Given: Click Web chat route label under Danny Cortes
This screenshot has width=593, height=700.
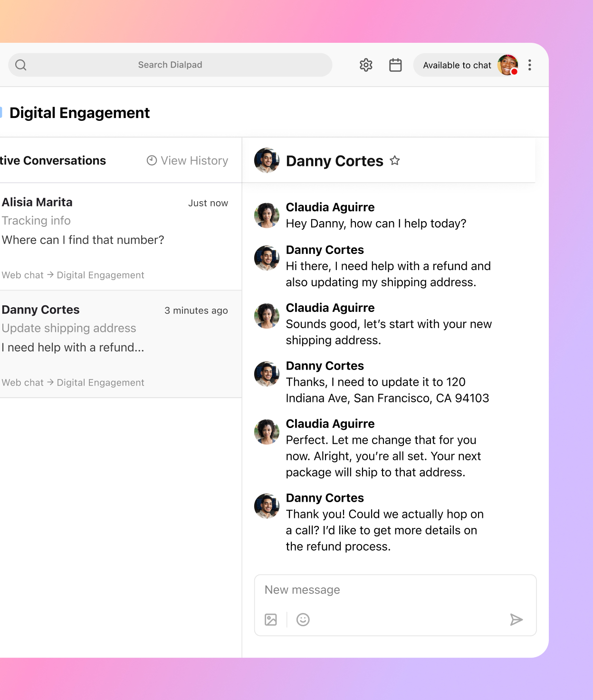Looking at the screenshot, I should click(73, 382).
